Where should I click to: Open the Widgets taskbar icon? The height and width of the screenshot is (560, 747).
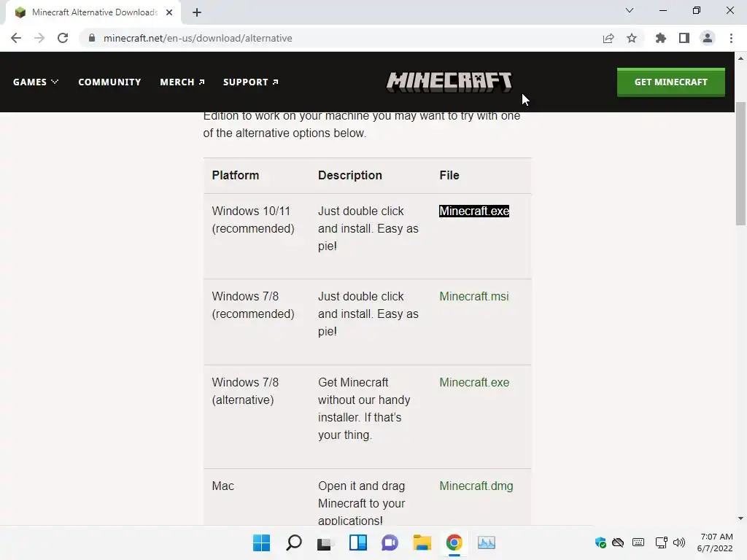pos(357,542)
